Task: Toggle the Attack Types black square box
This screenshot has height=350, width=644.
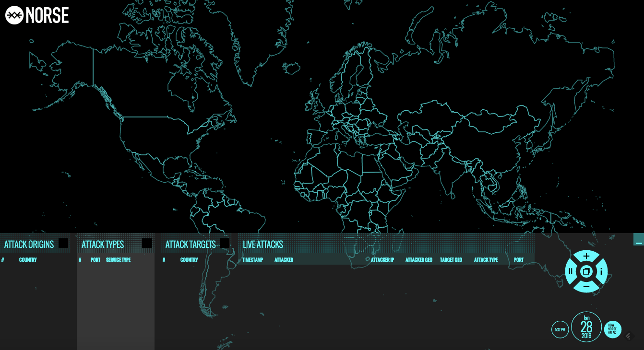Action: tap(147, 243)
